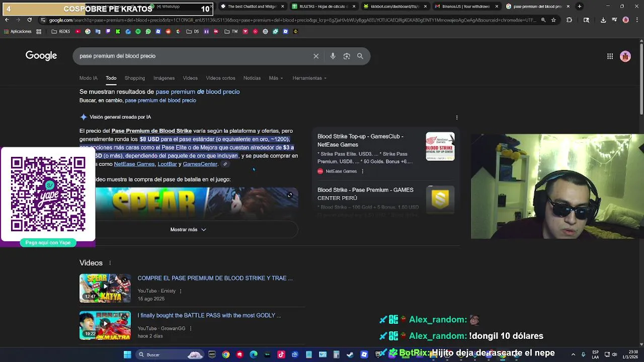Switch to the kickbot.com dashboard browser tab

394,7
